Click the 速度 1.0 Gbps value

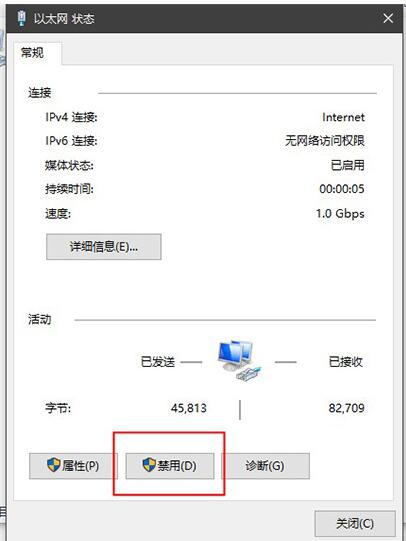click(x=340, y=214)
